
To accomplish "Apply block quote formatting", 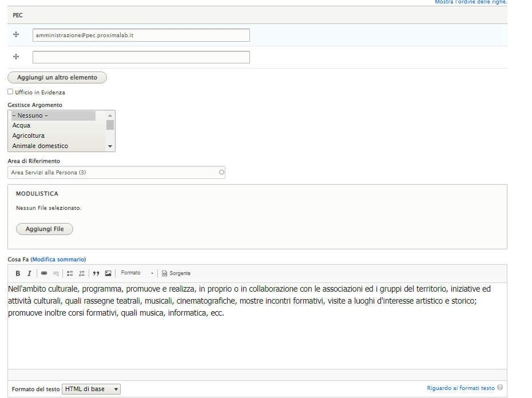I will tap(96, 273).
